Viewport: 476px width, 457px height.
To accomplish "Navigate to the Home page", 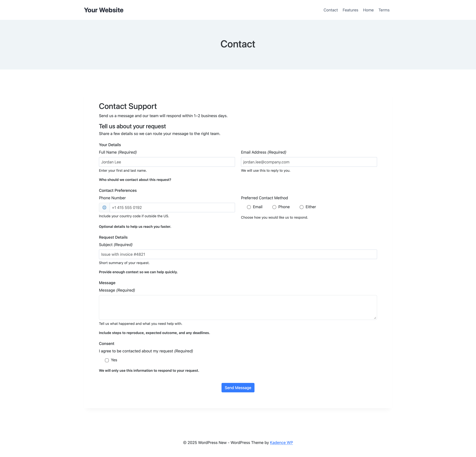I will point(368,10).
